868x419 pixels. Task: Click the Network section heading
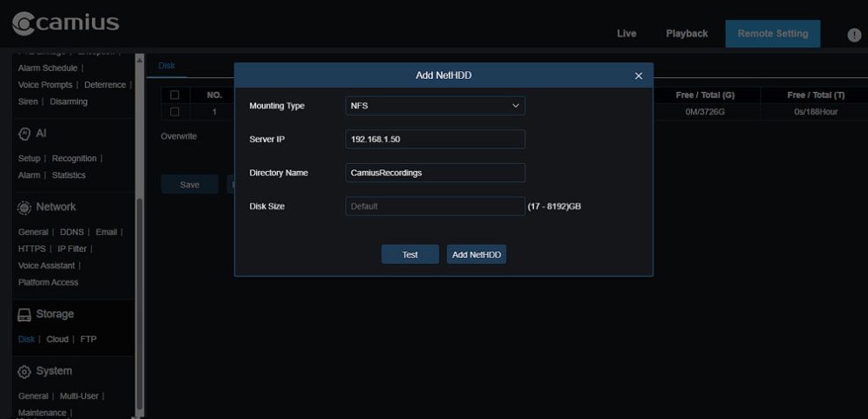pyautogui.click(x=55, y=207)
